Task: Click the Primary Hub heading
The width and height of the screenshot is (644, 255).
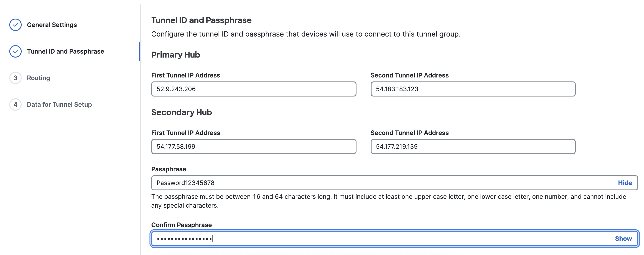Action: click(x=176, y=54)
